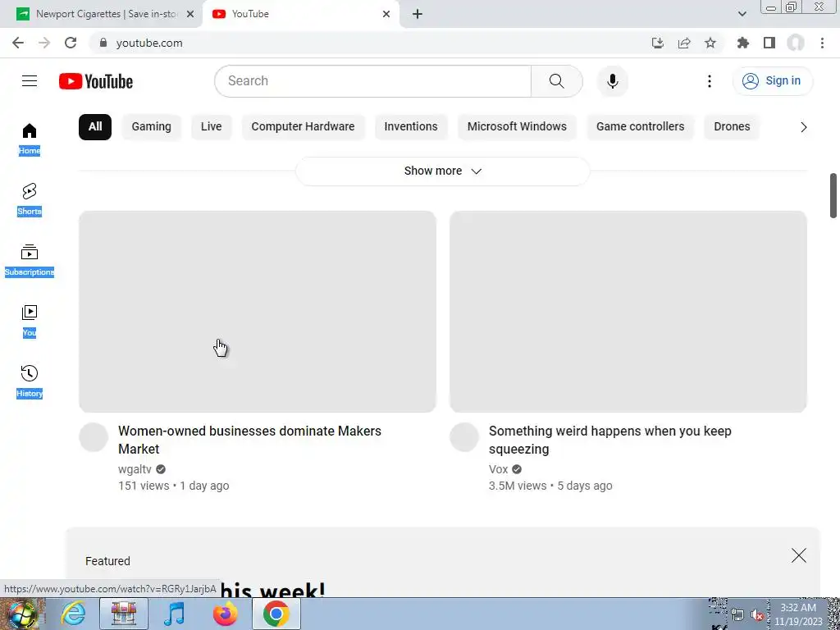Click share this page icon
Viewport: 840px width, 630px height.
click(684, 43)
